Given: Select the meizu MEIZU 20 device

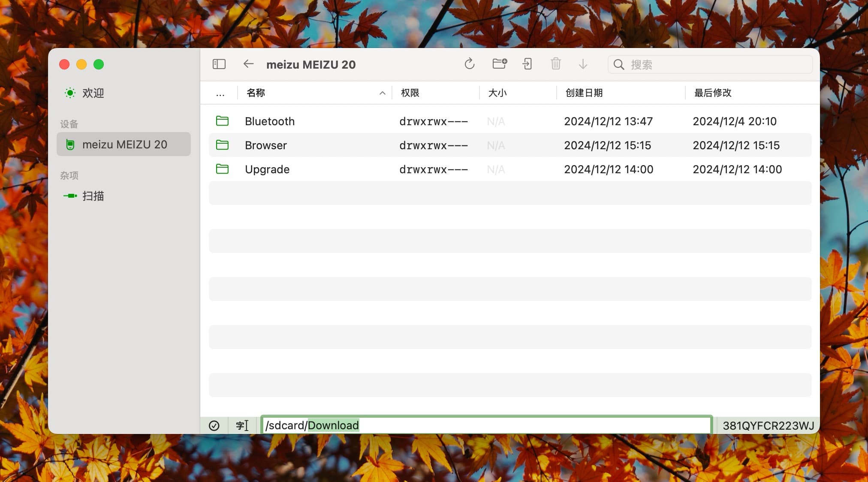Looking at the screenshot, I should (x=124, y=145).
